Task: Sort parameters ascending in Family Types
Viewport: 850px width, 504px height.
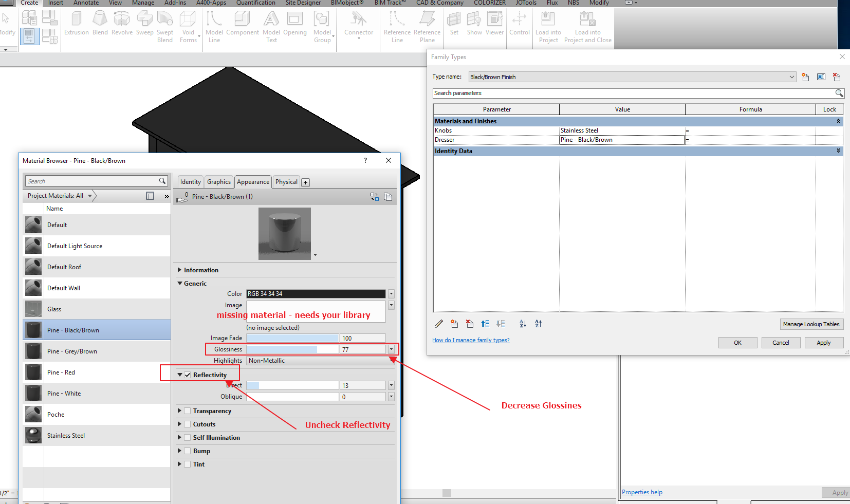Action: pyautogui.click(x=523, y=324)
